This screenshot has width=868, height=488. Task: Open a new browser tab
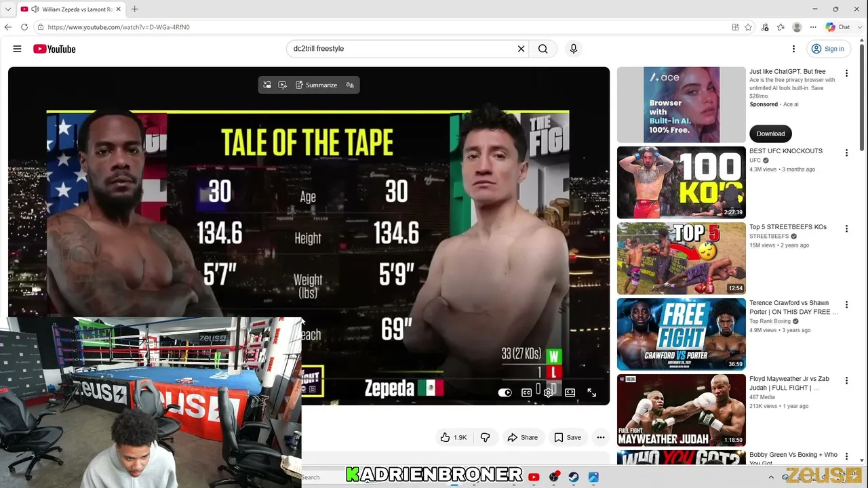point(134,9)
